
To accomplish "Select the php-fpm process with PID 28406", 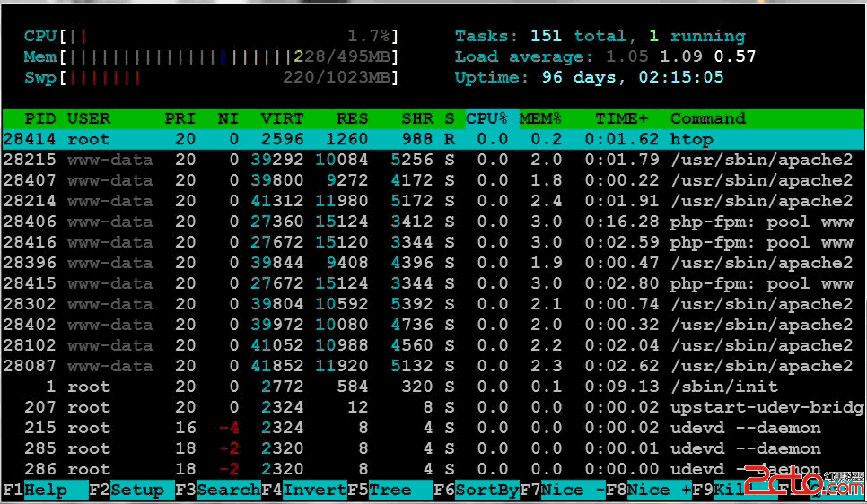I will pyautogui.click(x=433, y=222).
